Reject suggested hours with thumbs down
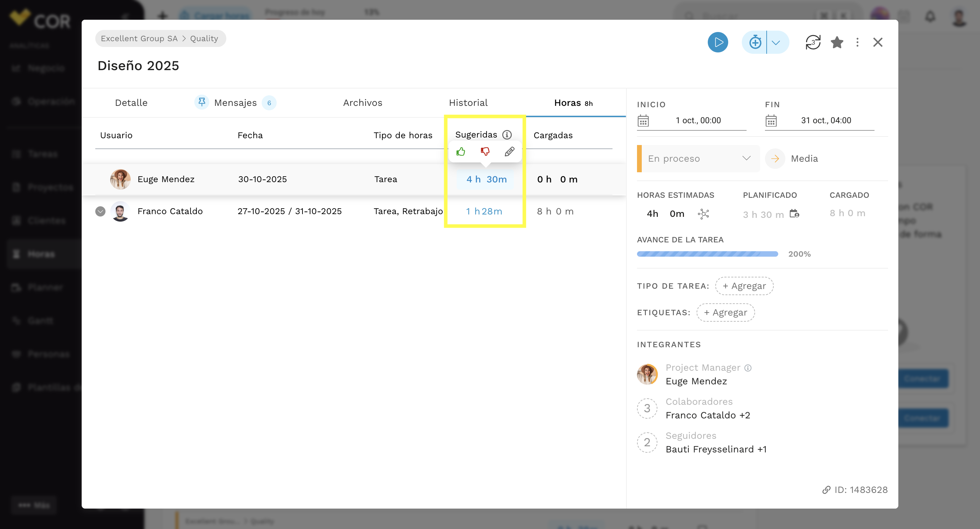980x529 pixels. coord(485,152)
